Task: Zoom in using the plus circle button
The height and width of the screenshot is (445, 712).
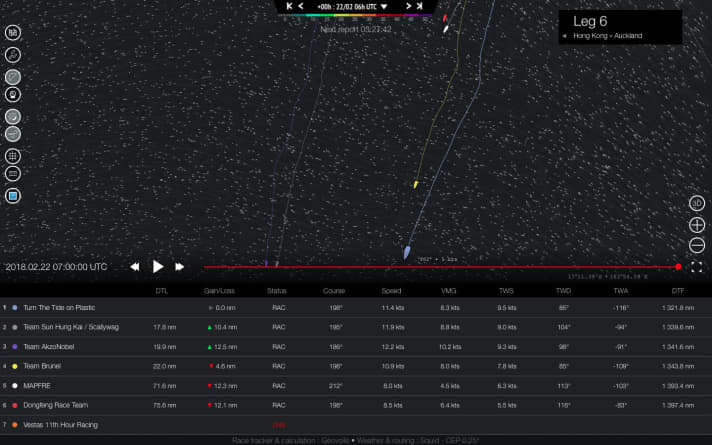Action: tap(697, 225)
